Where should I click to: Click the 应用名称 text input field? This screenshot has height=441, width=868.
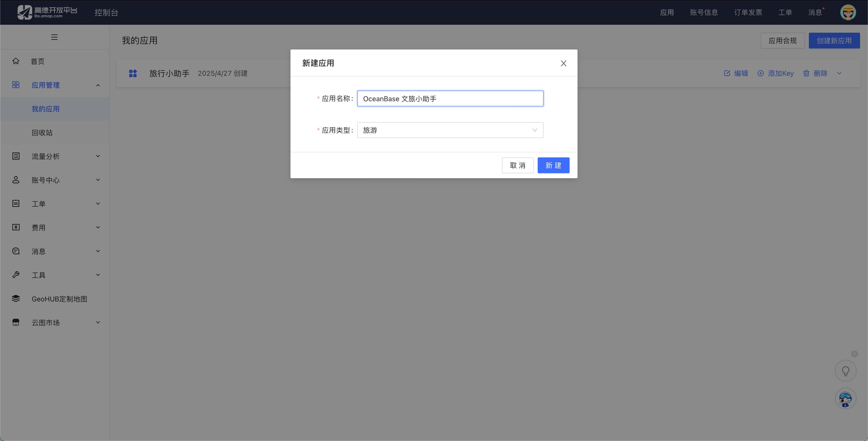450,98
